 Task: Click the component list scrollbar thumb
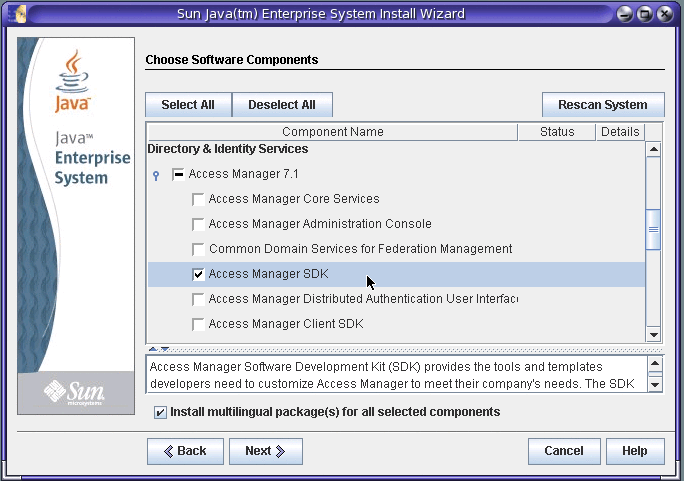pos(653,229)
